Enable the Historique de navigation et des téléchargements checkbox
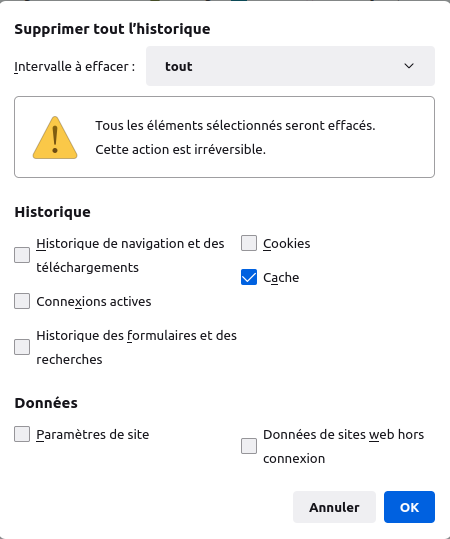450x539 pixels. tap(22, 255)
